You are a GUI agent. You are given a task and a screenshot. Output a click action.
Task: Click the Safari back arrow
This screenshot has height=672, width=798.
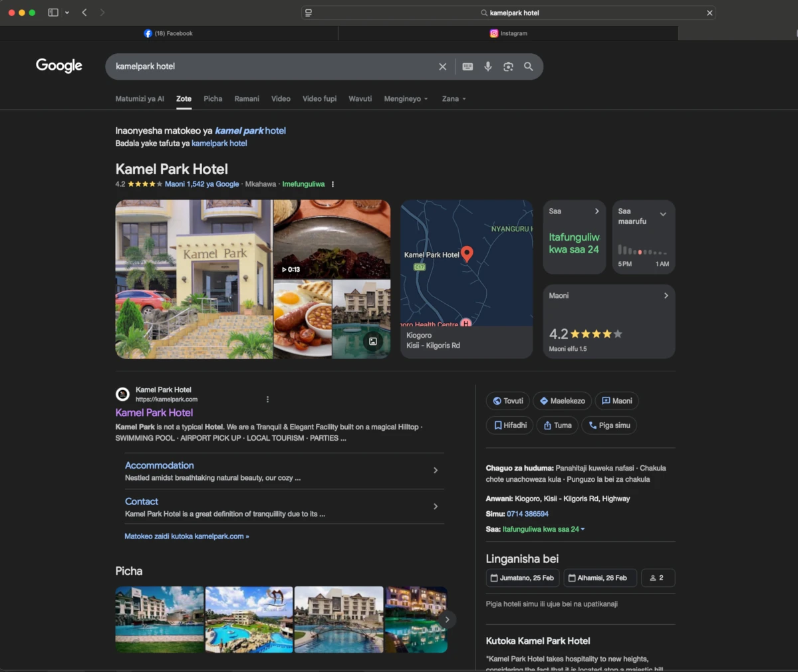[84, 13]
